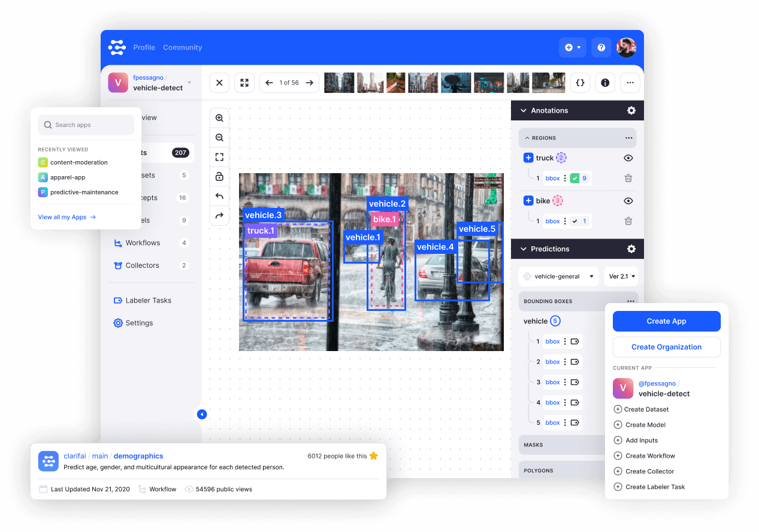Delete the truck bbox annotation
The height and width of the screenshot is (532, 759).
[x=628, y=177]
